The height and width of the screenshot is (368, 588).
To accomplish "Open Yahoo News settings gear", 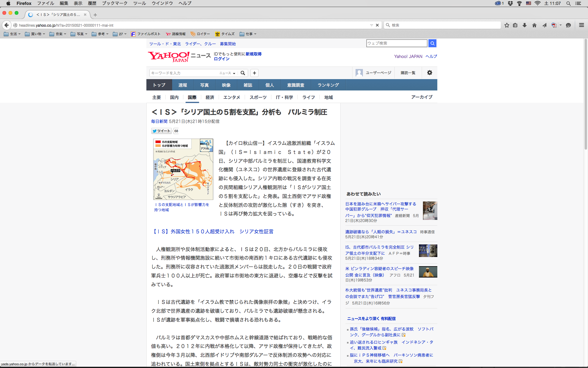I will pos(430,73).
